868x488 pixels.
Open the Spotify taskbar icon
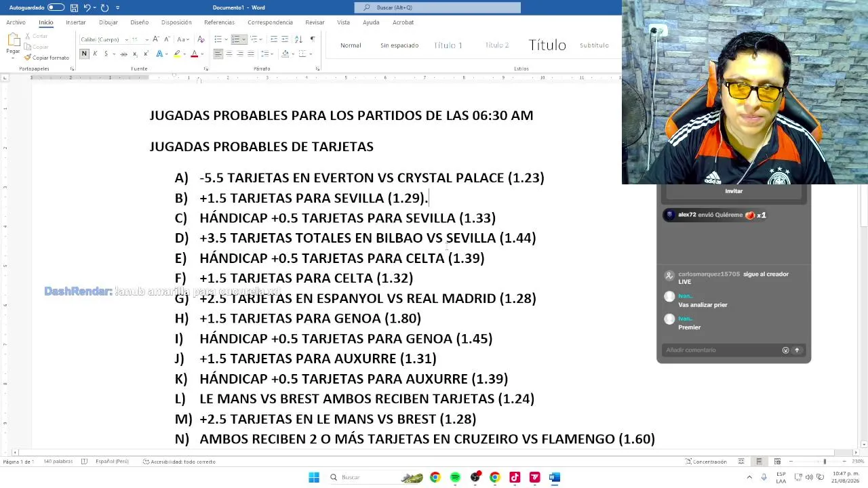[x=455, y=477]
